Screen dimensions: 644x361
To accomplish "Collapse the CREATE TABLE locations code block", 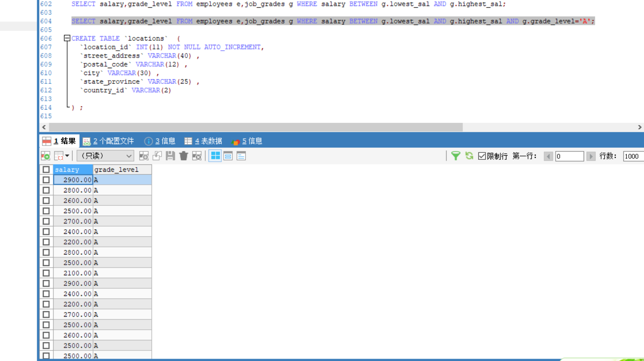I will tap(67, 38).
